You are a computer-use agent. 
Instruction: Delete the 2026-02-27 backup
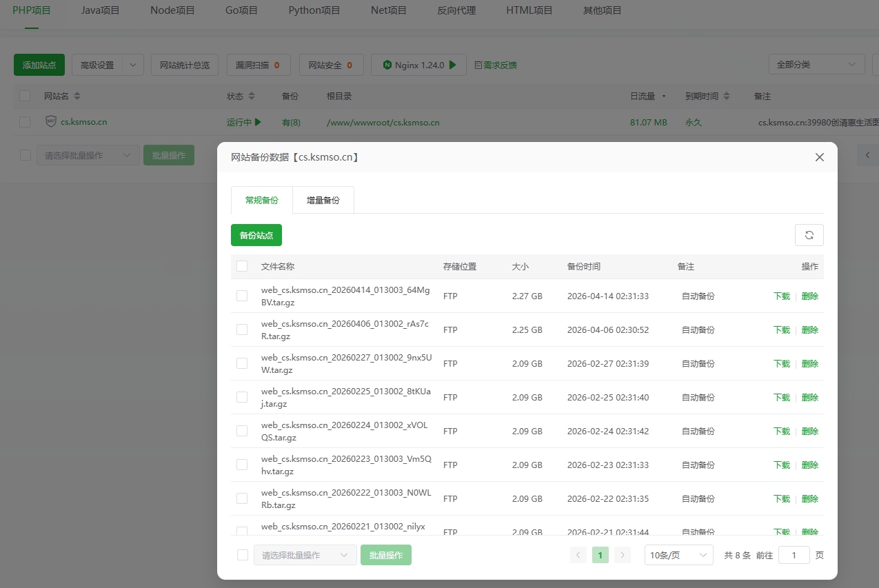coord(810,363)
